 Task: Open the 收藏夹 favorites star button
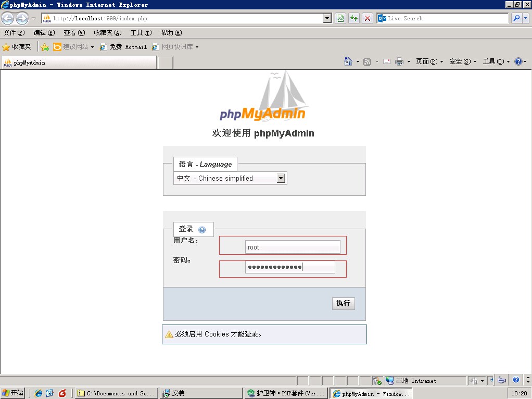[17, 47]
